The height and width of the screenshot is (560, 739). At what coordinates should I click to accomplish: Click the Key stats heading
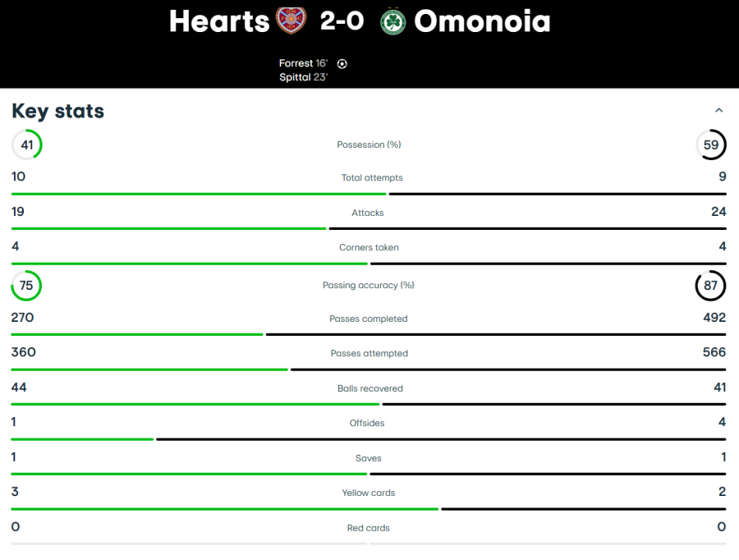[x=58, y=111]
